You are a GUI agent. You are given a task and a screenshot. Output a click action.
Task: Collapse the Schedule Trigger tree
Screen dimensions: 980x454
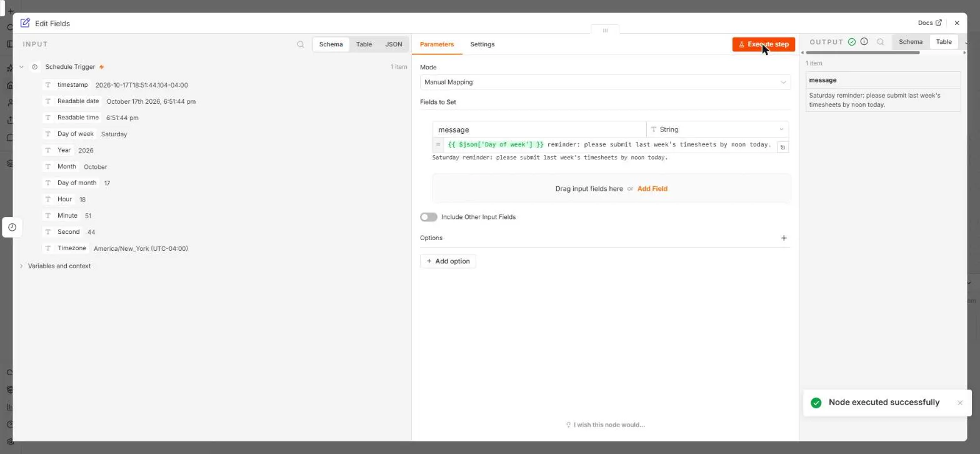pos(21,67)
